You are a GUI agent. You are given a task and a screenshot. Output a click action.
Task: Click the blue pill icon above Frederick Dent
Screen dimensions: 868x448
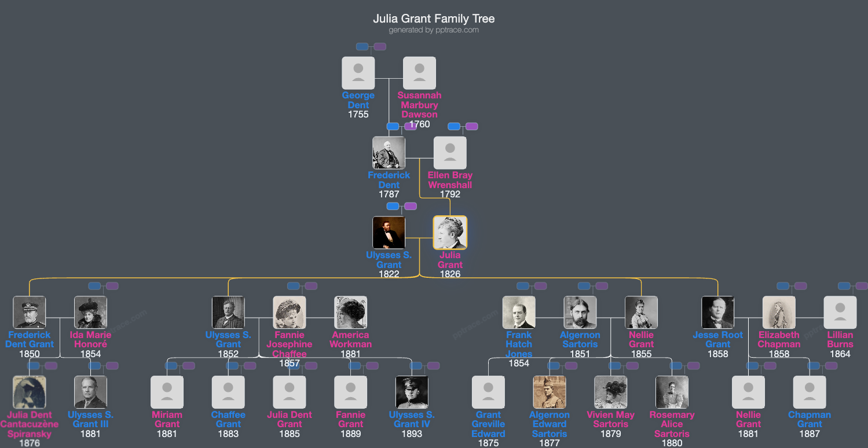[393, 126]
